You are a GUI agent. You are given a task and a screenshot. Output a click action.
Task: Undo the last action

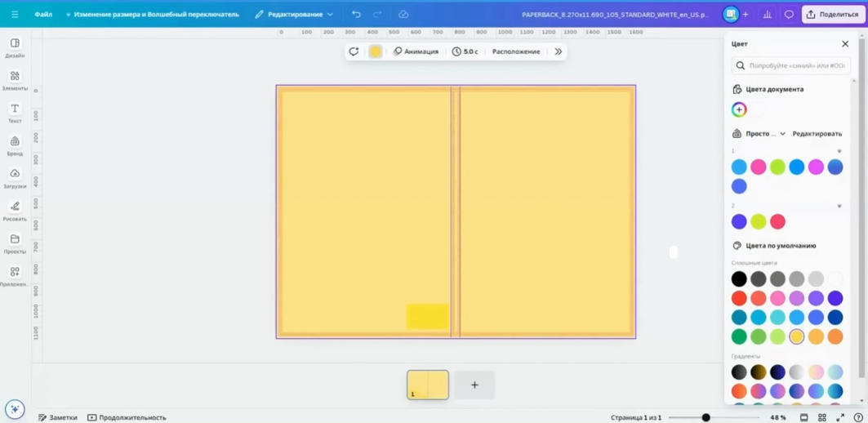[357, 15]
